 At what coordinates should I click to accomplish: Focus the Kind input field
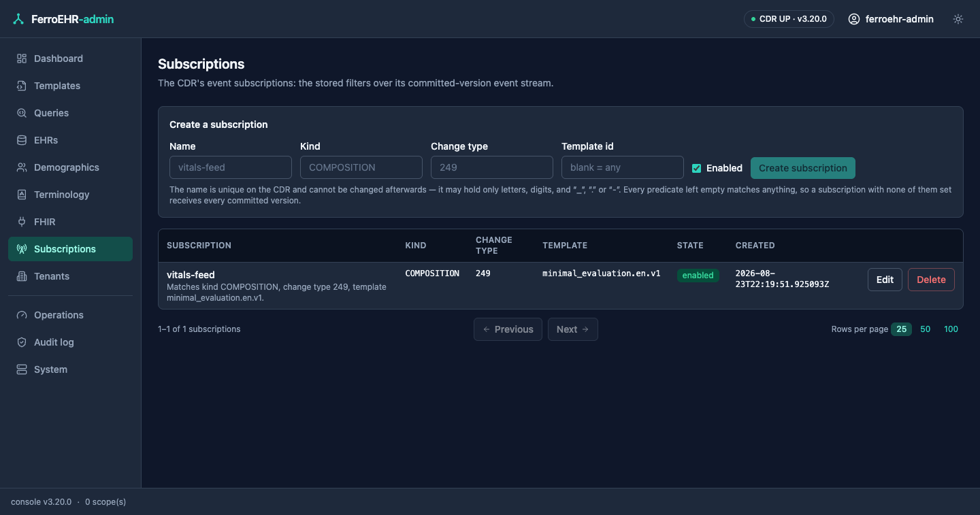(361, 167)
